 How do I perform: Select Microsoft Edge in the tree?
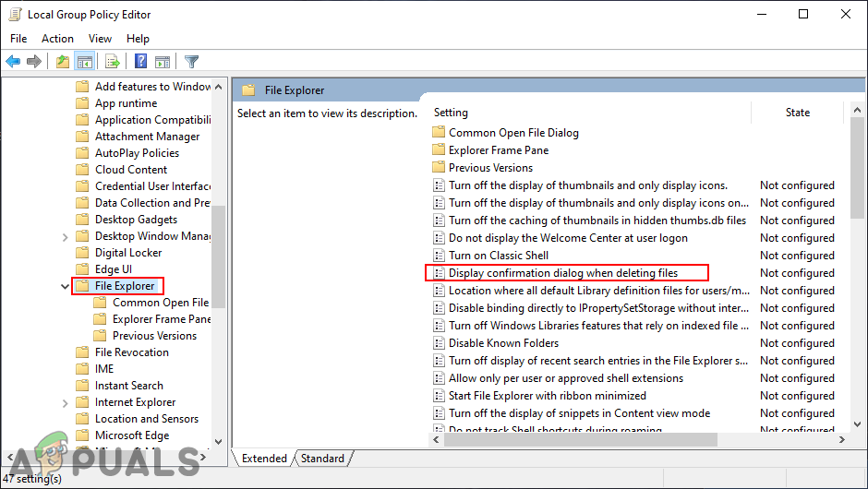132,435
